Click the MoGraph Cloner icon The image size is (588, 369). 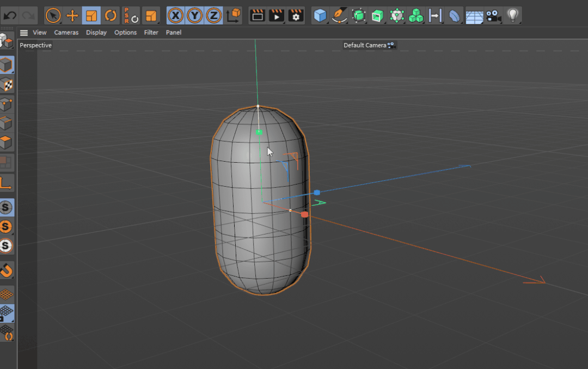click(x=397, y=16)
